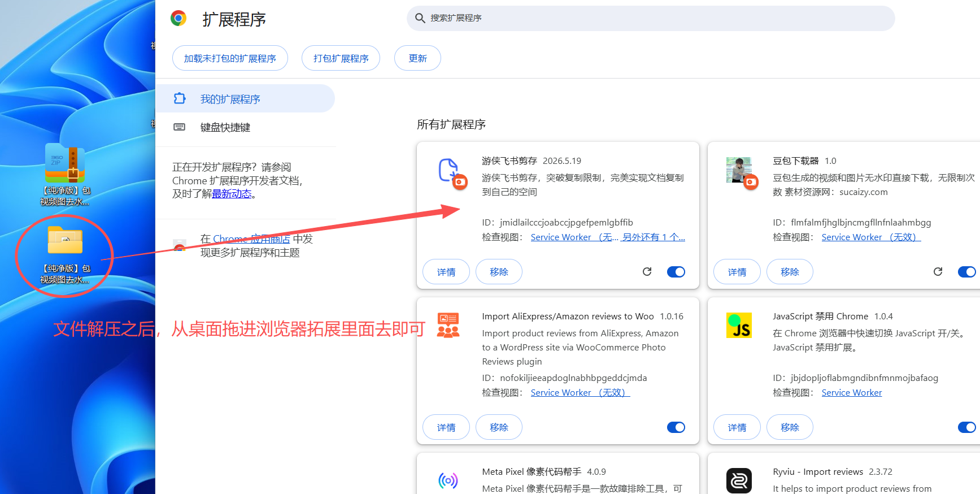The height and width of the screenshot is (494, 980).
Task: Select 我的扩展程序 sidebar item
Action: click(245, 99)
